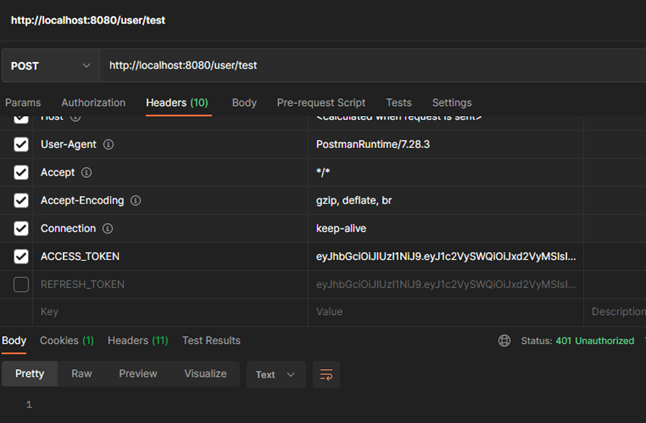646x423 pixels.
Task: Uncheck the Connection header checkbox
Action: (x=21, y=229)
